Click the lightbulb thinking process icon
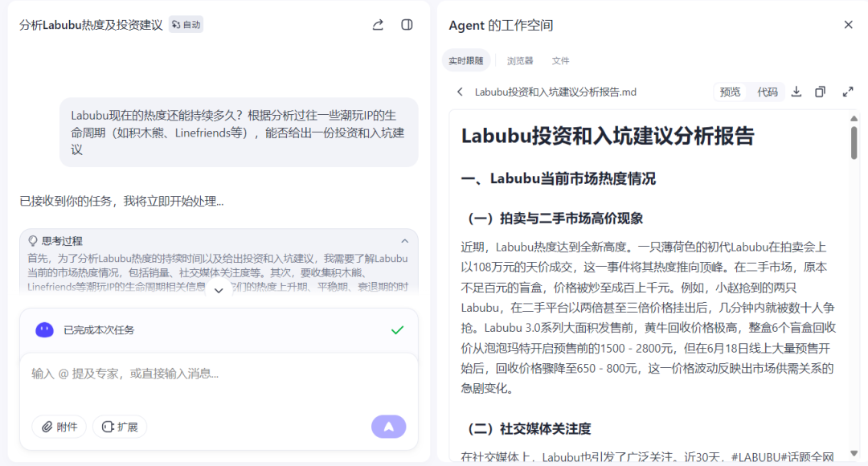 point(33,241)
